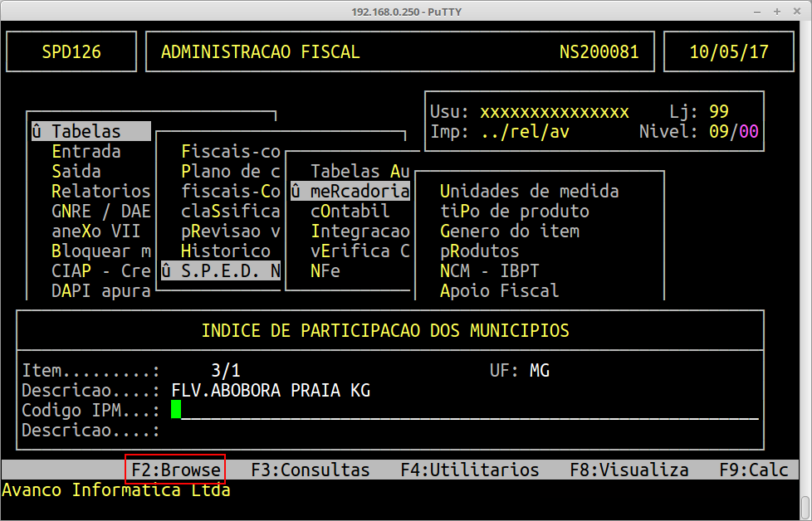Image resolution: width=812 pixels, height=521 pixels.
Task: Select Genero do item entry
Action: [x=509, y=231]
